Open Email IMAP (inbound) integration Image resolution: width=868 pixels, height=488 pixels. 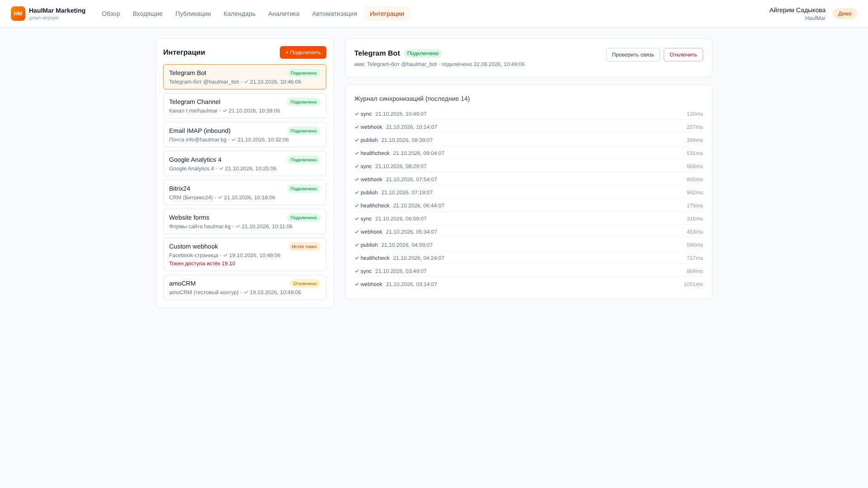(x=245, y=135)
